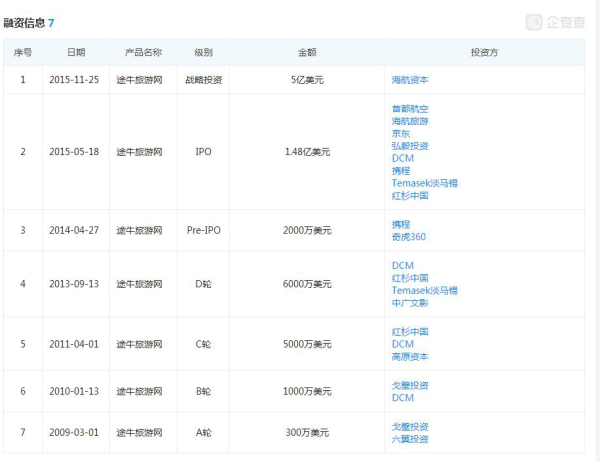Click 途牛旅游网 in the 2009-03-01 row
The height and width of the screenshot is (462, 600).
(x=139, y=433)
